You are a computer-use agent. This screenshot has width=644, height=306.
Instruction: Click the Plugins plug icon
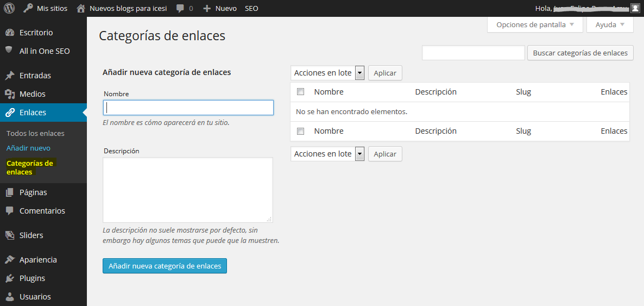pyautogui.click(x=9, y=278)
